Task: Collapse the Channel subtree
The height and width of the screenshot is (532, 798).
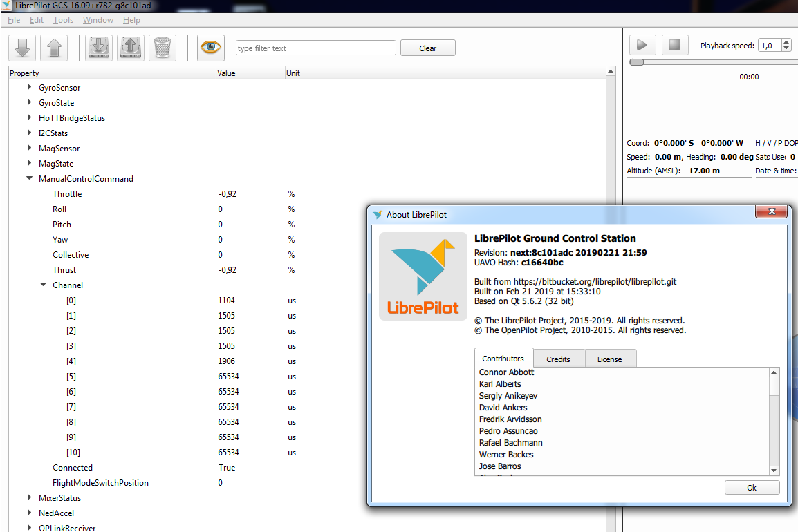Action: [44, 285]
